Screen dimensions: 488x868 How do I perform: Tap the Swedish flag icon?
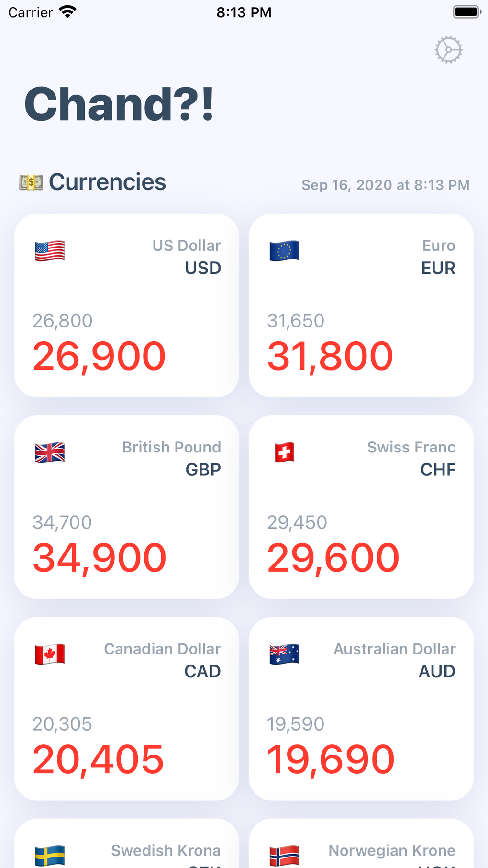[50, 855]
